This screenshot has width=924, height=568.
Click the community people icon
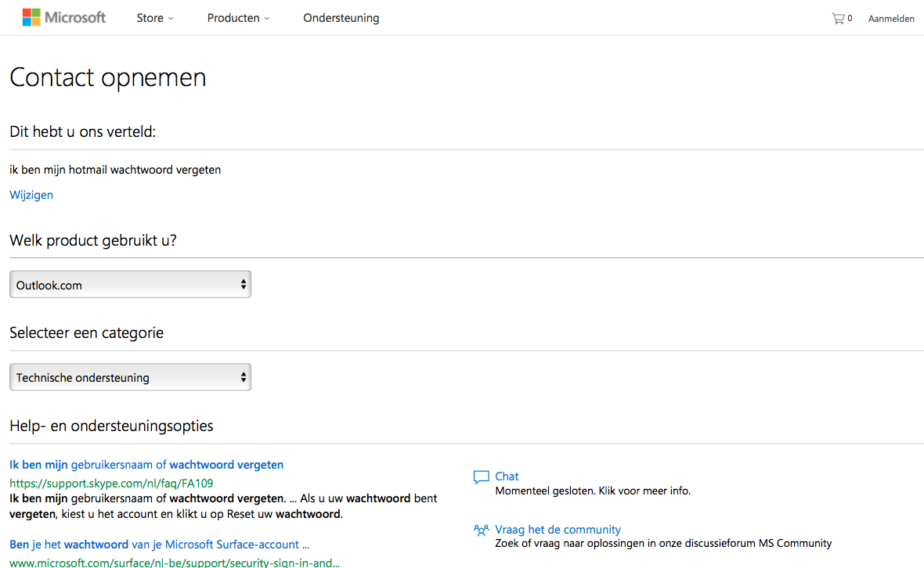[481, 530]
